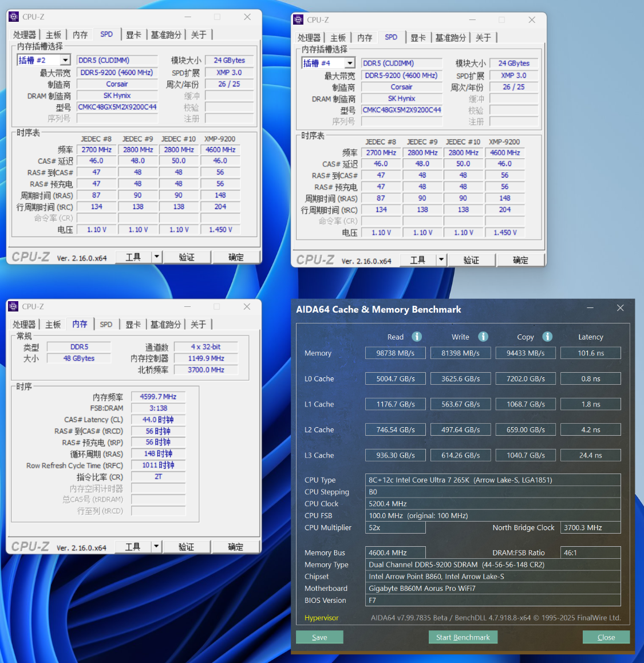
Task: Click Motherboard field Gigabyte B860M Aorus
Action: click(x=493, y=588)
